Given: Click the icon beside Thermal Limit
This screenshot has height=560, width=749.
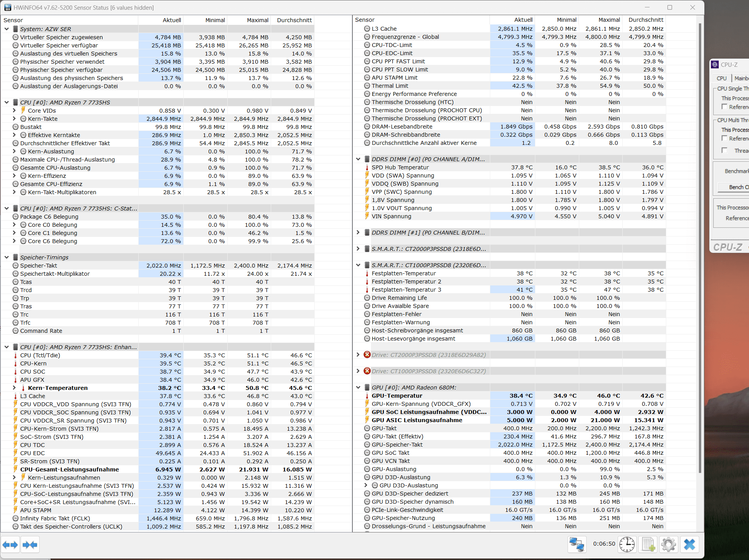Looking at the screenshot, I should tap(367, 86).
